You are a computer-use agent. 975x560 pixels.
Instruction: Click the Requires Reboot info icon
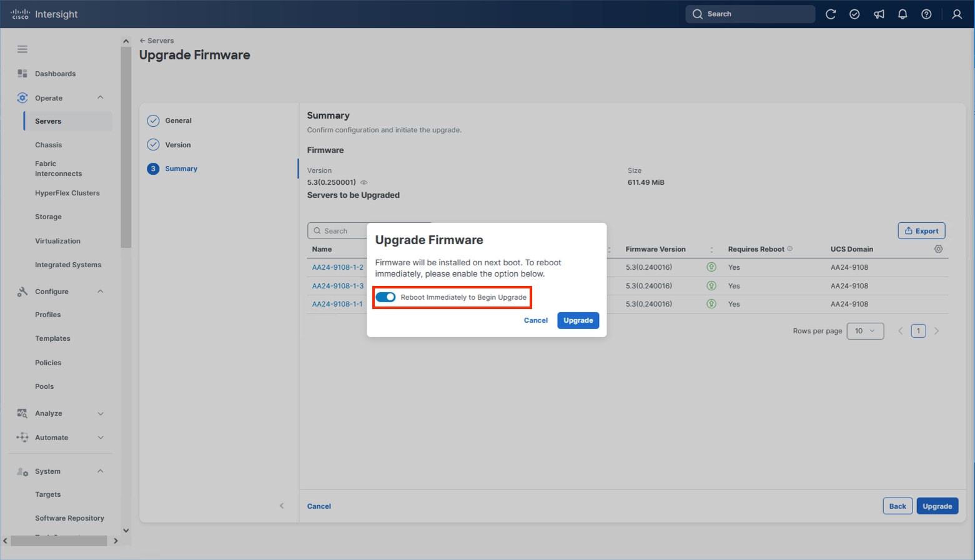[x=790, y=248]
